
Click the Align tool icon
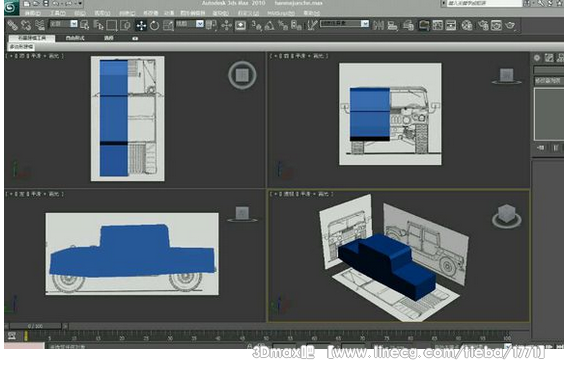(392, 25)
